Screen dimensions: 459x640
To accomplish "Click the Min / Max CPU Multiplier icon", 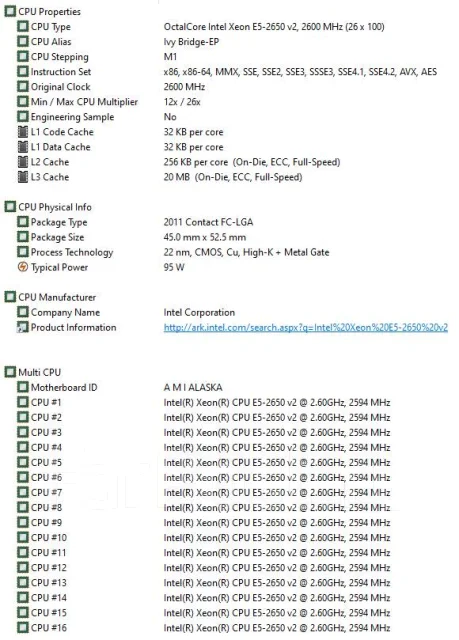I will (x=23, y=102).
